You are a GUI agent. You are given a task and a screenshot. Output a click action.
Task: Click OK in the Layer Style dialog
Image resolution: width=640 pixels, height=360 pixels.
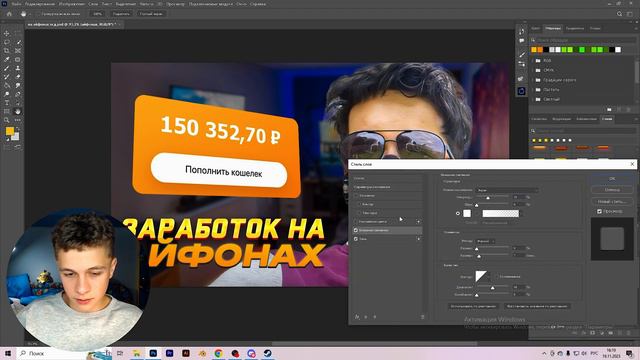tap(612, 179)
